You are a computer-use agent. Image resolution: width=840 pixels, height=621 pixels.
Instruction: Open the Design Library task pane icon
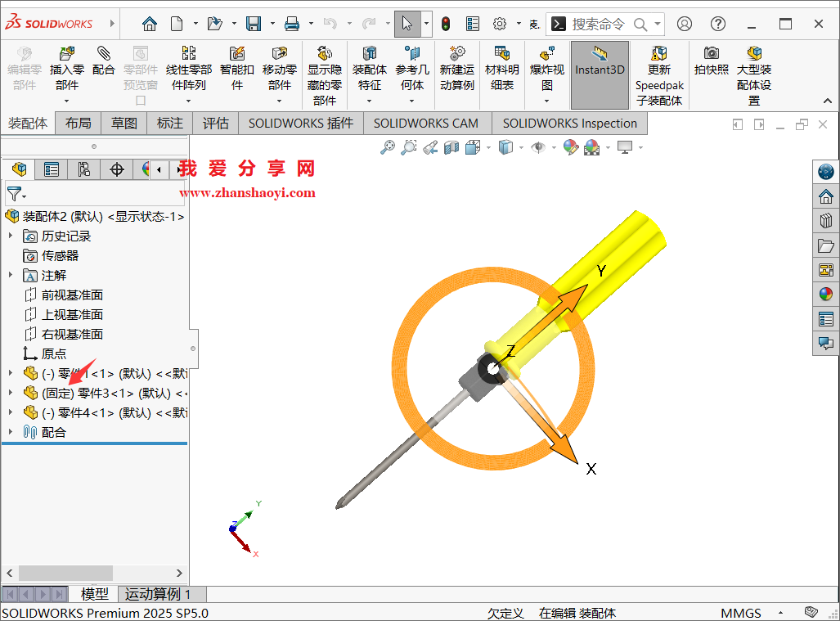[x=825, y=220]
